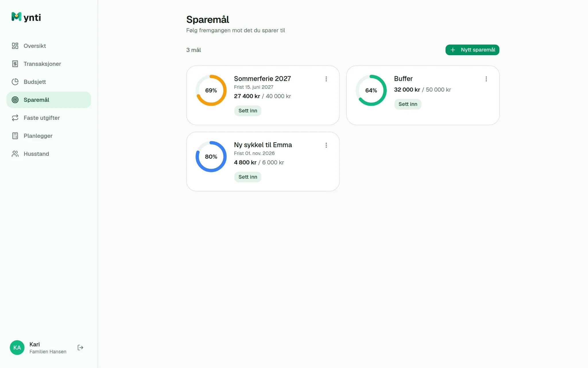
Task: Click the 4 800 kr amount
Action: click(x=245, y=162)
